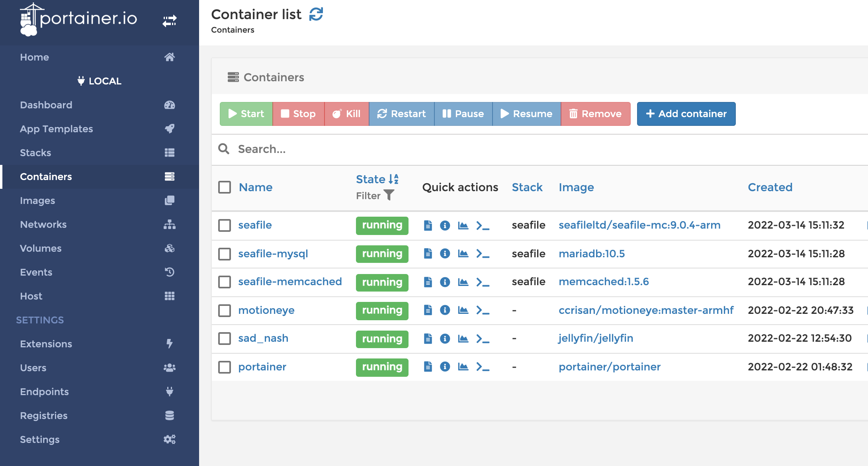Open logs icon for seafile-memcached
The width and height of the screenshot is (868, 466).
pos(428,282)
